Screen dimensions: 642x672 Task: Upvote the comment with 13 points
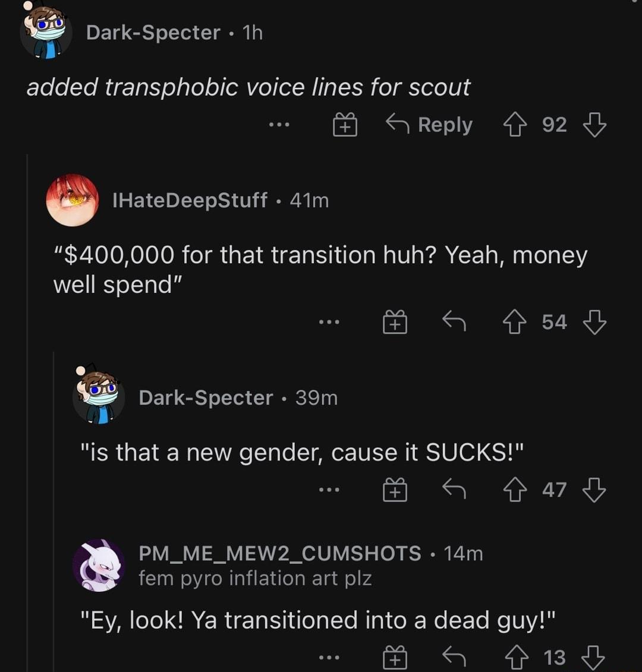point(516,657)
